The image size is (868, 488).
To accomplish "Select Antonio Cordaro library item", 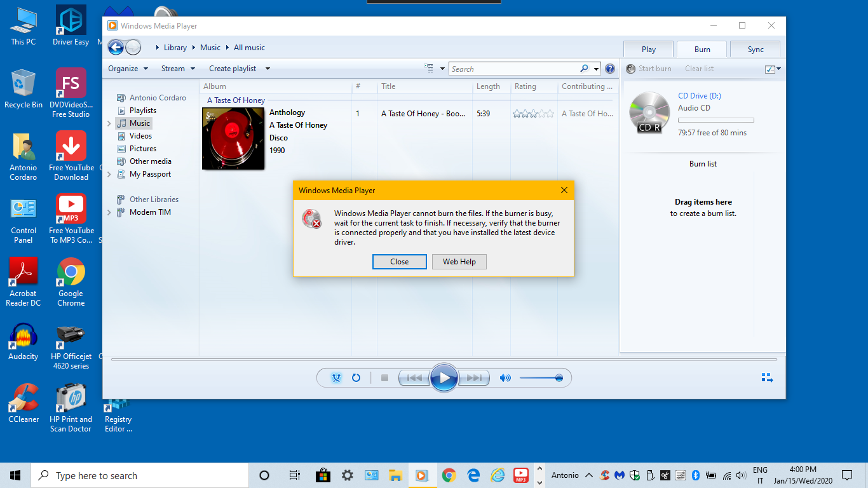I will pos(158,98).
